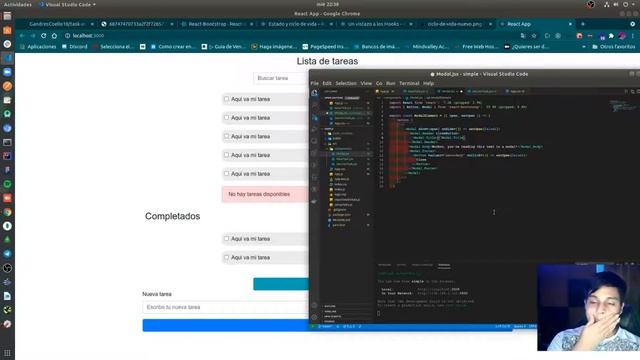Image resolution: width=640 pixels, height=360 pixels.
Task: Switch to the DEBUG CONSOLE panel tab
Action: click(x=422, y=265)
